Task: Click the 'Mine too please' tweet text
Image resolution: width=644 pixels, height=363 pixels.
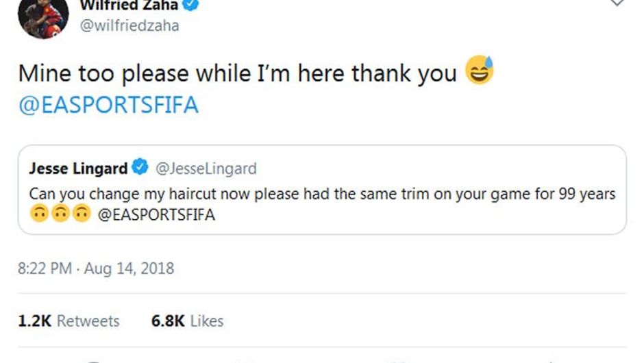Action: tap(238, 74)
